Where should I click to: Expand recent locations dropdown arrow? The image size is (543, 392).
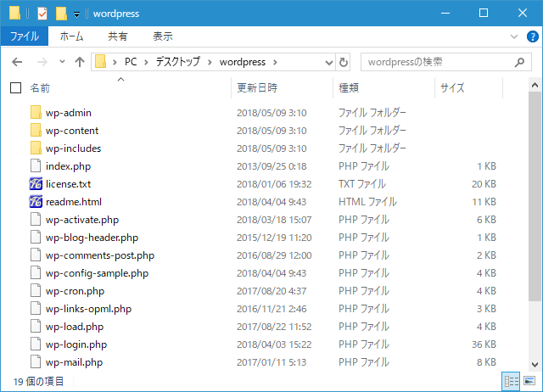62,62
